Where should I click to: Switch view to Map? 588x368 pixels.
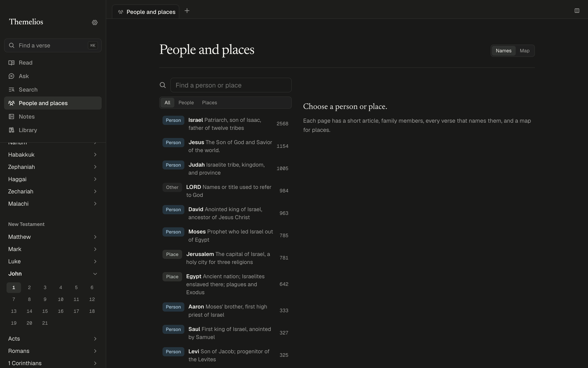524,51
